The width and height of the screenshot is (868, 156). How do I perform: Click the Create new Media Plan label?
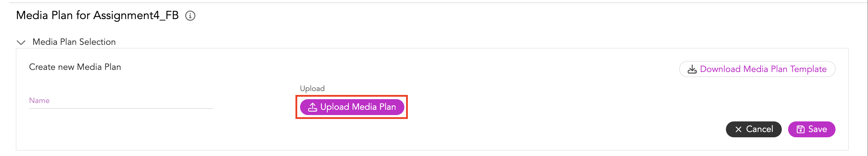75,67
